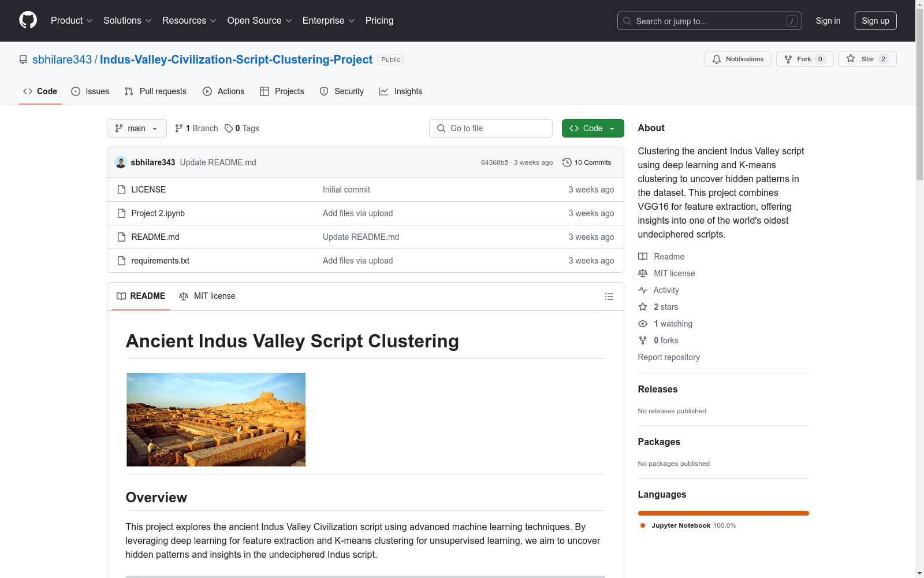The height and width of the screenshot is (578, 924).
Task: Click the Notifications bell icon
Action: coord(717,59)
